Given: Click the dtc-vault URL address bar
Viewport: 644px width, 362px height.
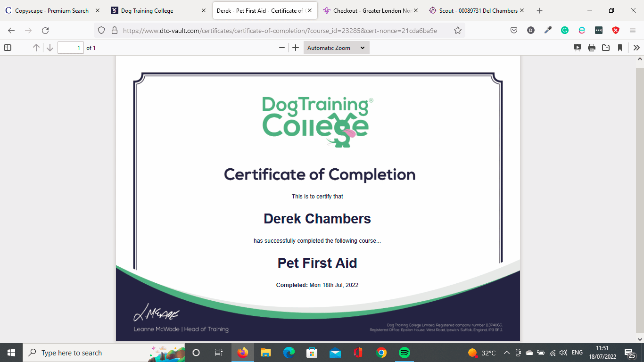Looking at the screenshot, I should 280,30.
